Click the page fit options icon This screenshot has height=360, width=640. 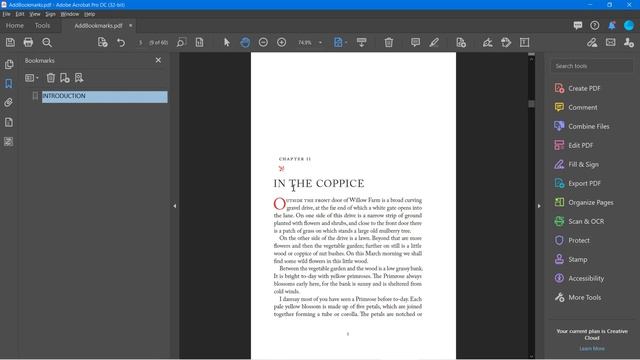click(338, 42)
